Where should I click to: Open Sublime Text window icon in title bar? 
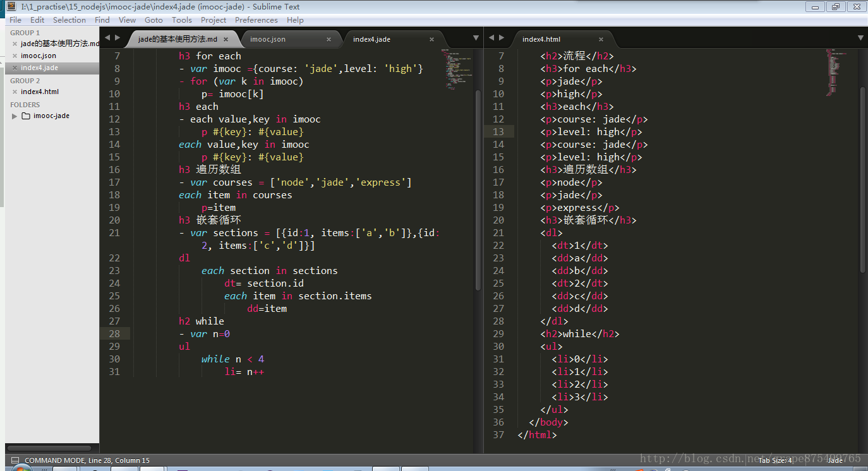(x=11, y=6)
